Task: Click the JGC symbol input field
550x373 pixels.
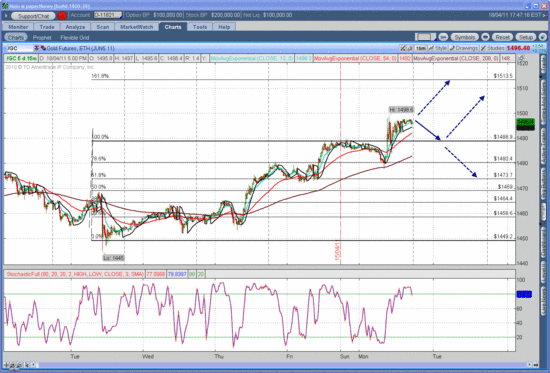Action: [19, 48]
